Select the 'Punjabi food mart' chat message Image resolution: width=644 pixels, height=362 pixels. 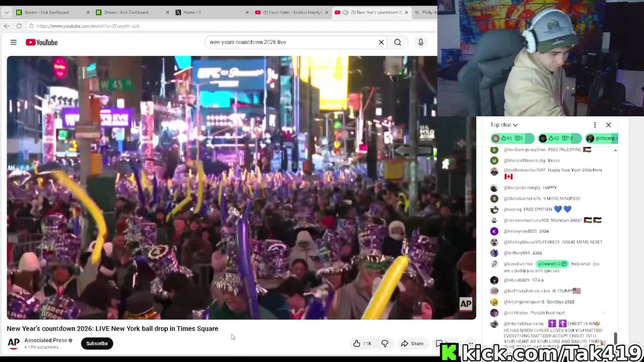pos(547,313)
